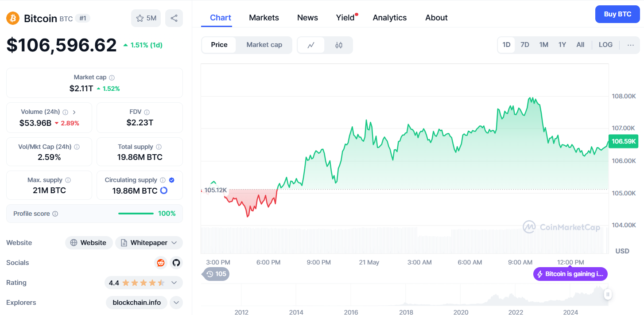This screenshot has height=315, width=644.
Task: Click the Bitcoin logo icon
Action: pos(13,18)
